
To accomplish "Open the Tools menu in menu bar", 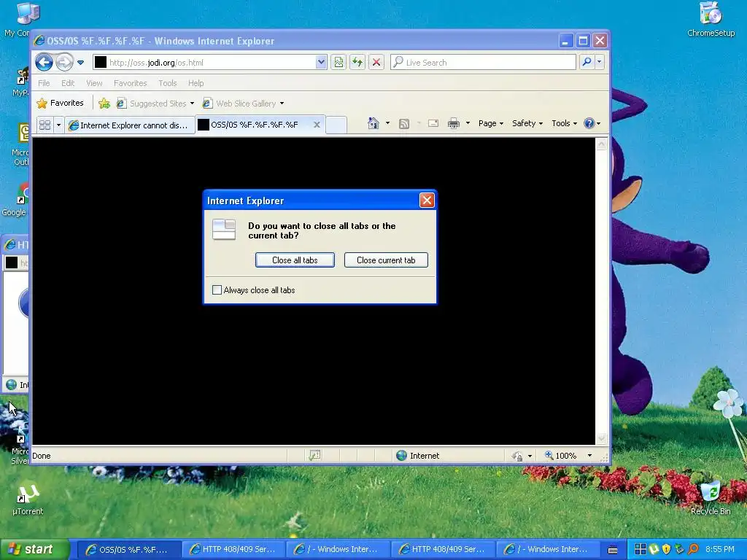I will coord(168,83).
